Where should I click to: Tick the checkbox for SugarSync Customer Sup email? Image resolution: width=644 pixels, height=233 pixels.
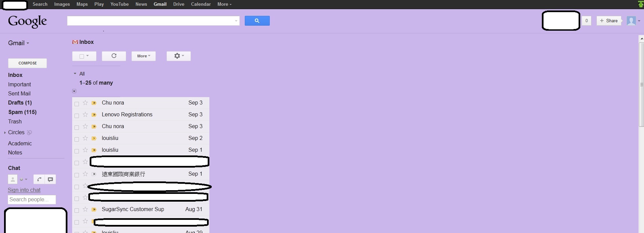77,210
